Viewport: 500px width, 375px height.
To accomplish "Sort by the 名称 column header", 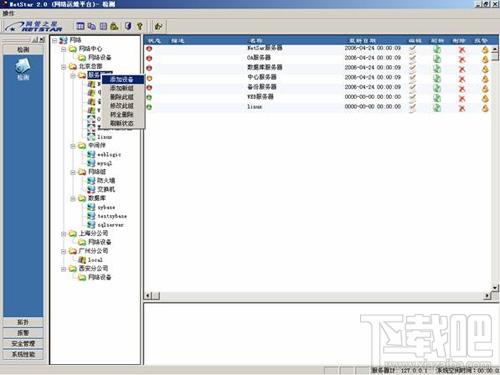I will 256,41.
